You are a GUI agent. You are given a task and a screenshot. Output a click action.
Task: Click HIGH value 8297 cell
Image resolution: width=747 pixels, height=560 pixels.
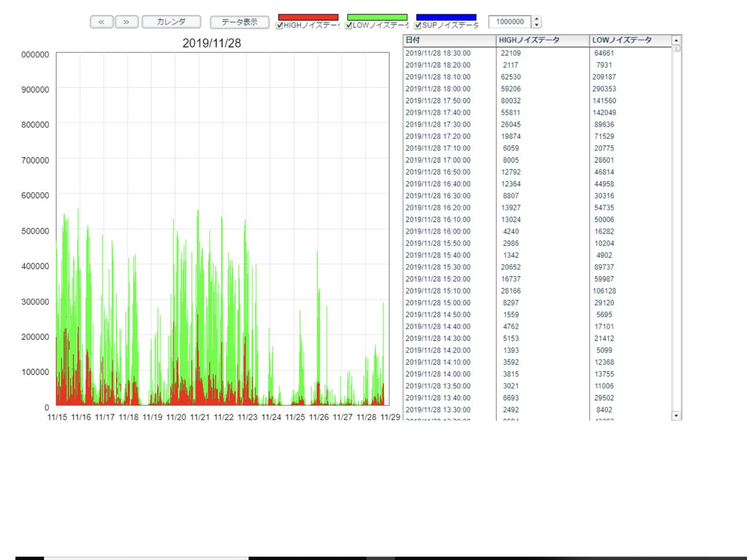point(543,302)
